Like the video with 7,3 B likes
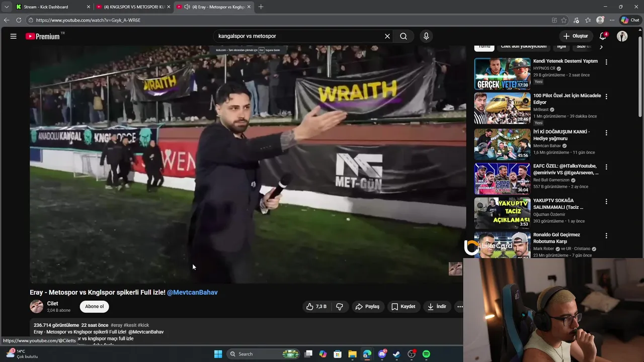The height and width of the screenshot is (362, 644). 316,306
